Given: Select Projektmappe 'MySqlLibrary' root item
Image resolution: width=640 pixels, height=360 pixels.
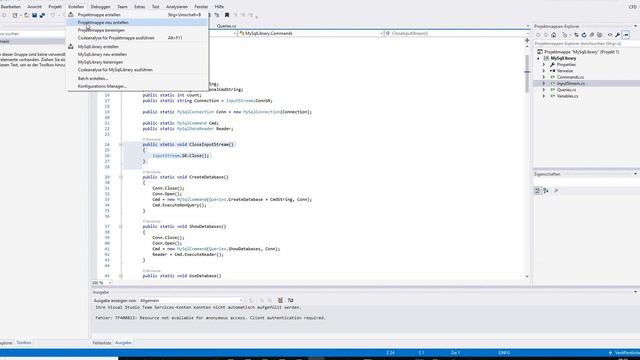Looking at the screenshot, I should click(581, 52).
